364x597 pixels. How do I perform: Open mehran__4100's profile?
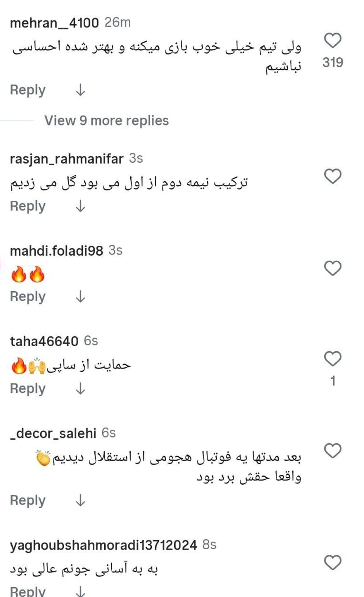coord(54,22)
